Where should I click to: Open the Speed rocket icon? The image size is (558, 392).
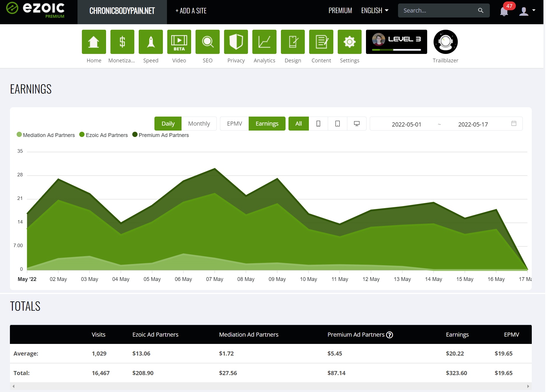click(x=151, y=42)
